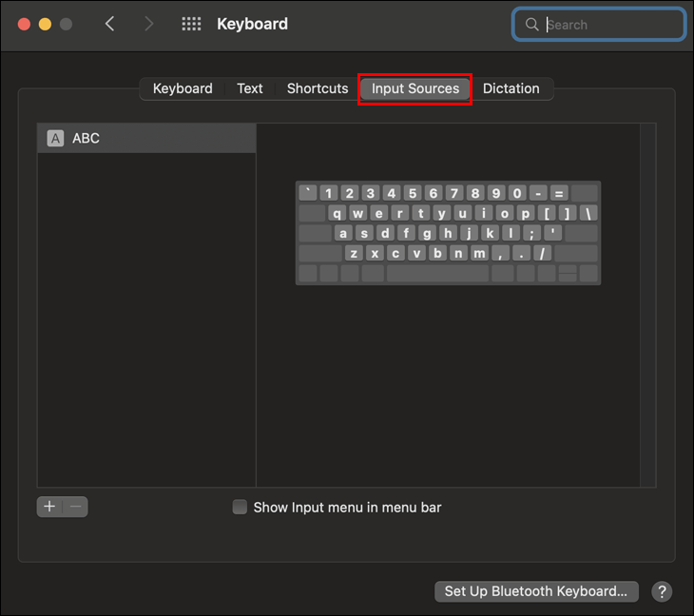Click the minus button to remove source
This screenshot has height=616, width=694.
[76, 507]
